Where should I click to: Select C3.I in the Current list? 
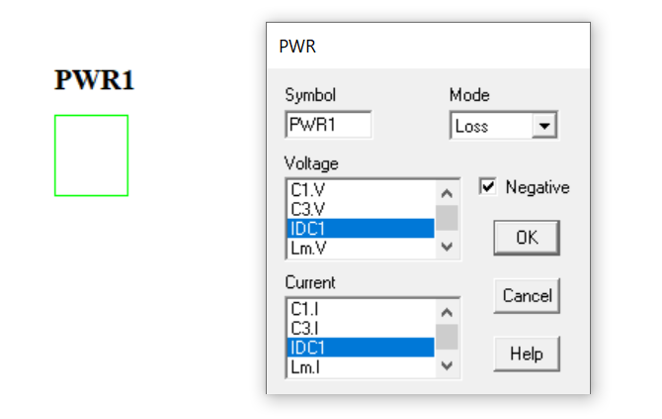pyautogui.click(x=361, y=328)
